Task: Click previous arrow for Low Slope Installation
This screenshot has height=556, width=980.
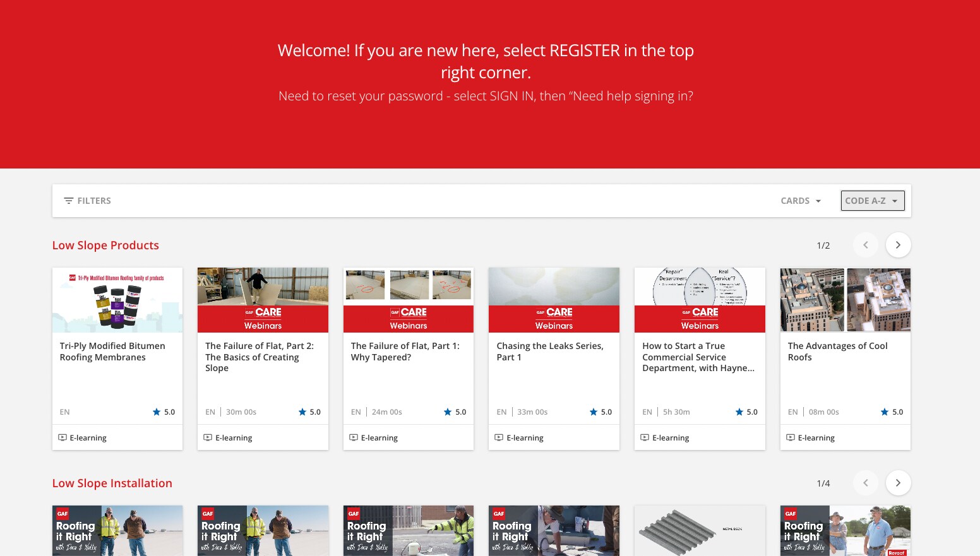Action: tap(866, 483)
